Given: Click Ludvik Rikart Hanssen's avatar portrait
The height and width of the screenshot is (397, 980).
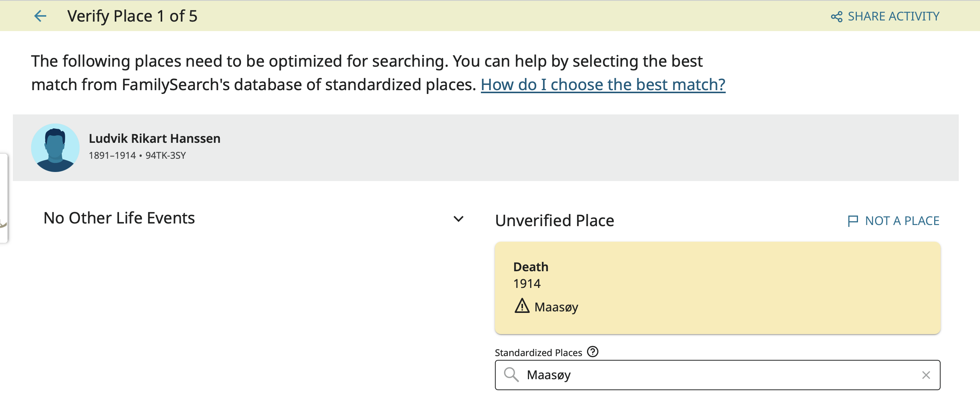Looking at the screenshot, I should point(55,147).
